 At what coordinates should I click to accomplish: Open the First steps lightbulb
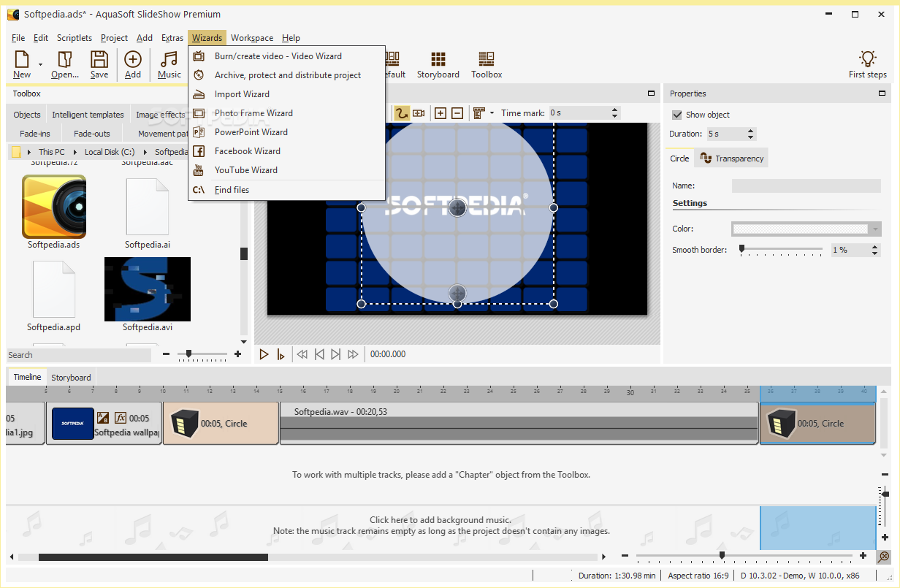click(867, 59)
